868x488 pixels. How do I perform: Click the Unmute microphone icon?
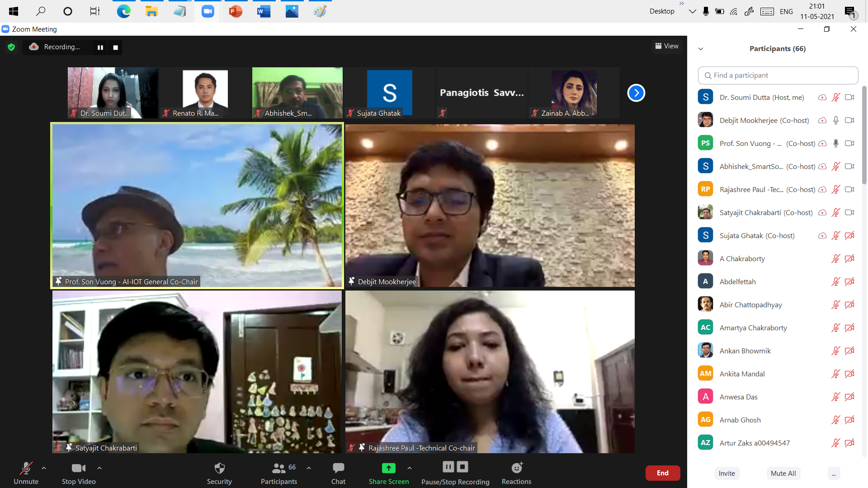point(26,468)
